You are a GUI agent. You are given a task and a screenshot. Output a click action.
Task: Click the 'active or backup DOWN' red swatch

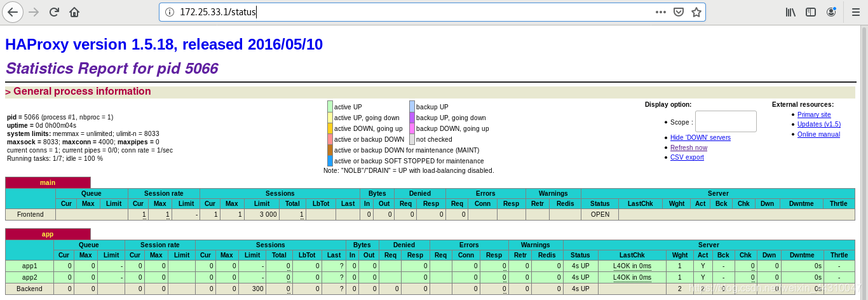[x=330, y=139]
